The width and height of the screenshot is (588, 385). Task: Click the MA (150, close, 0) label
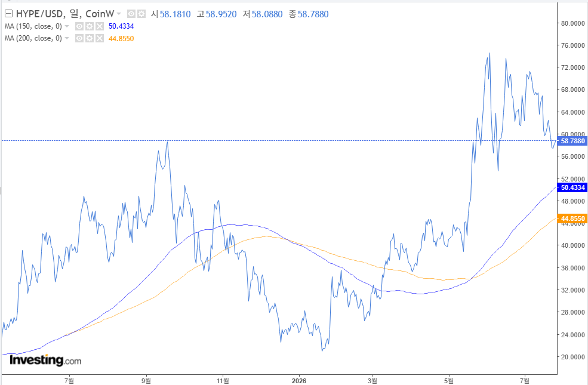coord(33,26)
